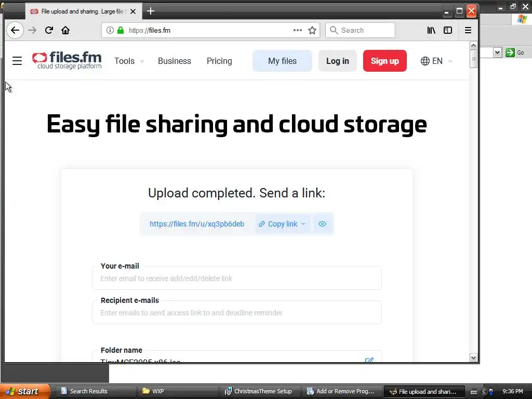The width and height of the screenshot is (532, 399).
Task: Open the browser home page icon
Action: (65, 30)
